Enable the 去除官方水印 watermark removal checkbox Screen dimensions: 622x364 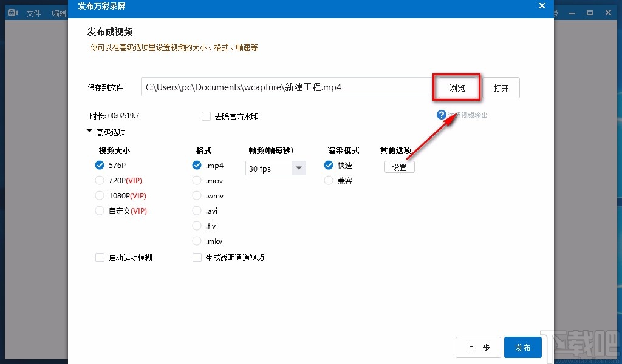[x=207, y=116]
